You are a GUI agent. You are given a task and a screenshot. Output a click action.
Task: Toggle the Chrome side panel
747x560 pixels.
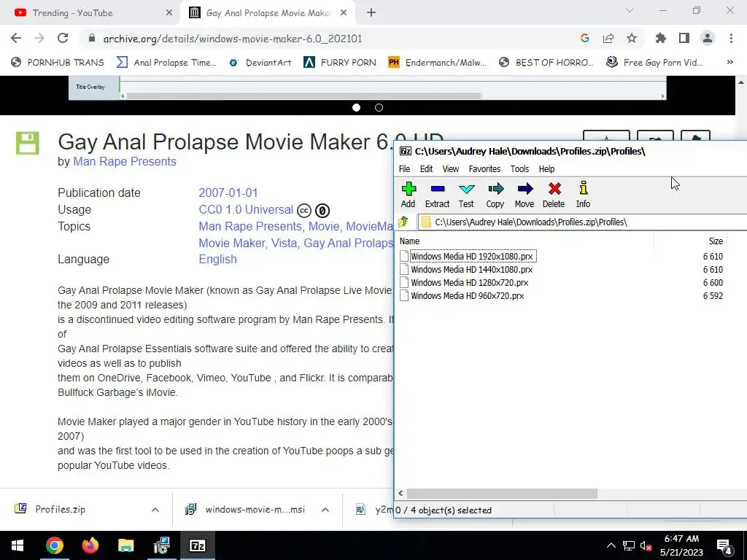click(x=684, y=38)
